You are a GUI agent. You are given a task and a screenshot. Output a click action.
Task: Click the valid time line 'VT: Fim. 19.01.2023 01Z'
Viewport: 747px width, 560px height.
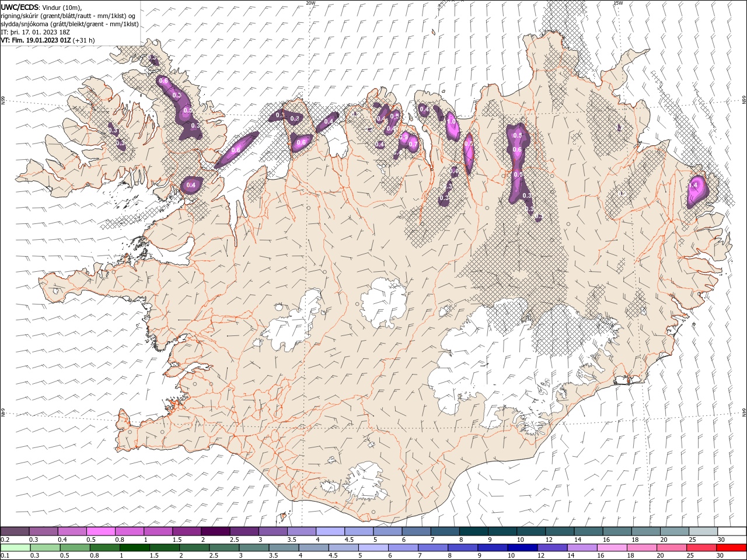(x=36, y=40)
